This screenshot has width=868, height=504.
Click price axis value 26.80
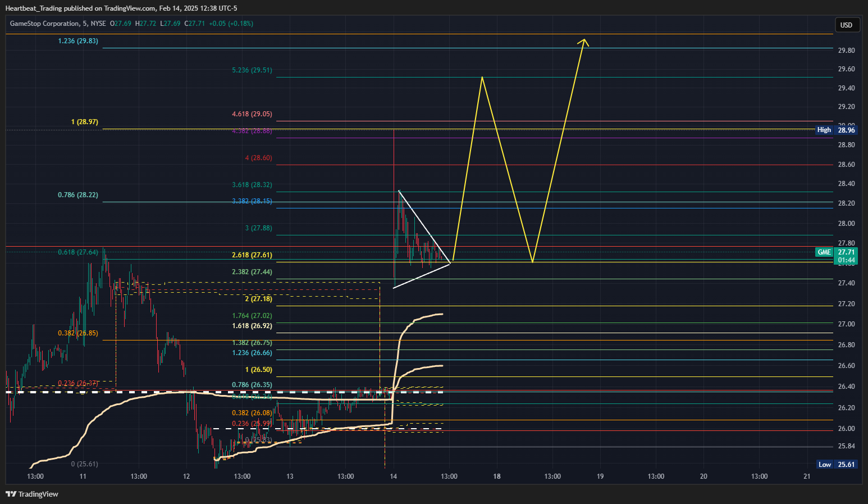coord(846,345)
